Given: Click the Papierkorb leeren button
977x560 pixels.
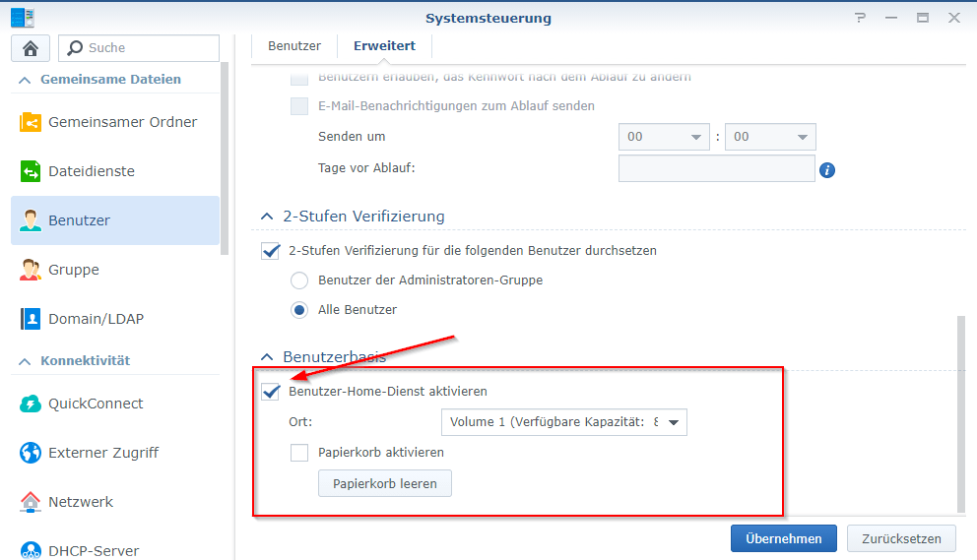Looking at the screenshot, I should click(384, 483).
